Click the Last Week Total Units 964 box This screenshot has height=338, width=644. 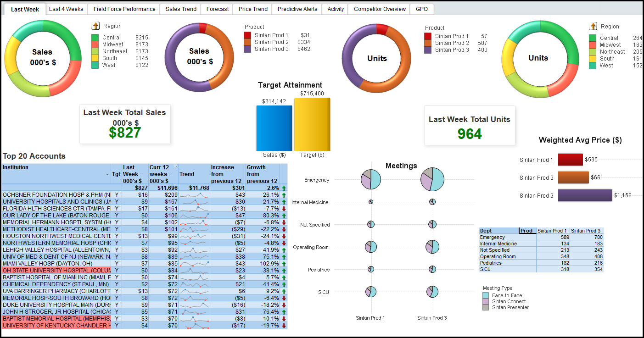click(x=470, y=126)
